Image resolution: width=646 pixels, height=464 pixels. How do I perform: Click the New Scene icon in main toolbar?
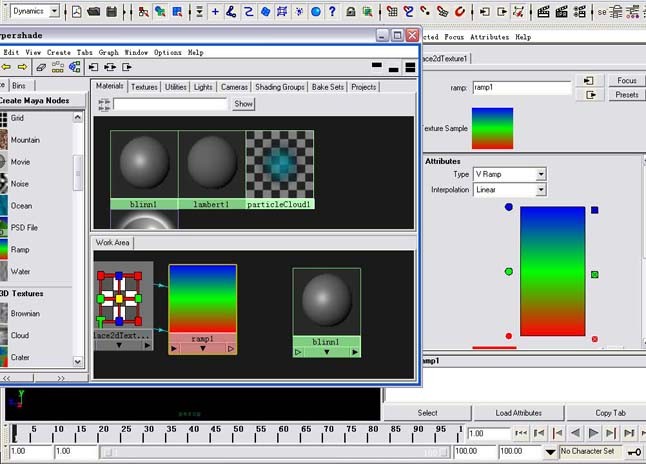[77, 12]
